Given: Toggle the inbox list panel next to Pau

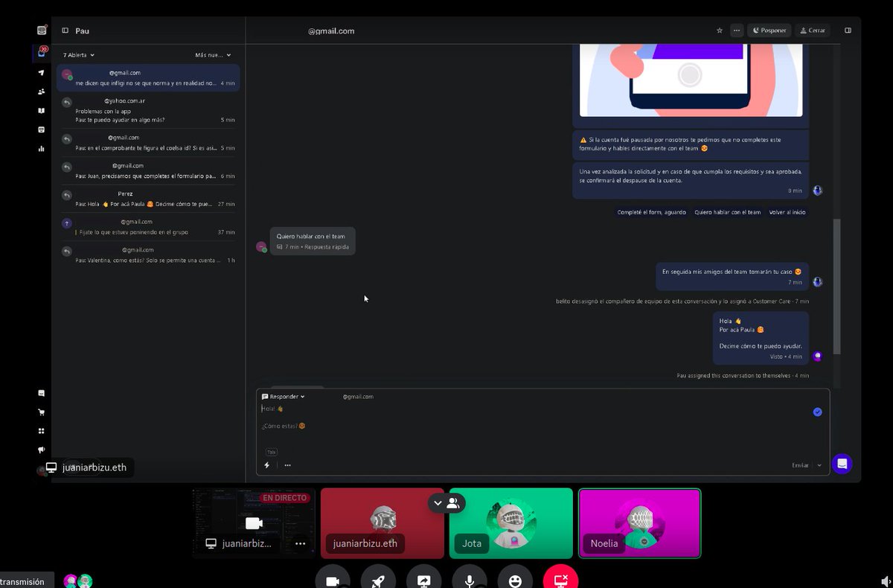Looking at the screenshot, I should tap(65, 31).
